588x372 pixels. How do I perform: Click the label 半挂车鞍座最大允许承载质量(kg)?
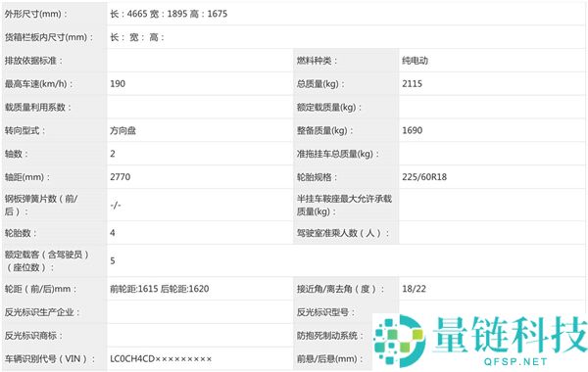(x=344, y=205)
